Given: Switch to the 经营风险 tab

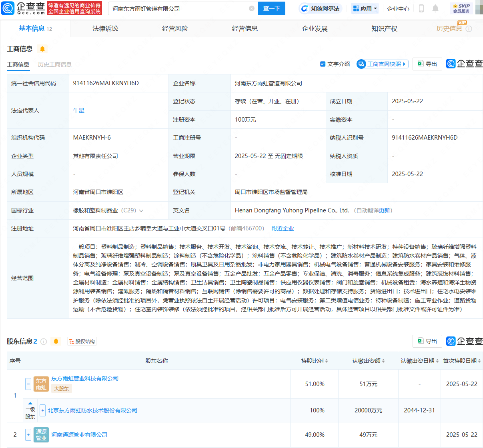Looking at the screenshot, I should point(175,29).
